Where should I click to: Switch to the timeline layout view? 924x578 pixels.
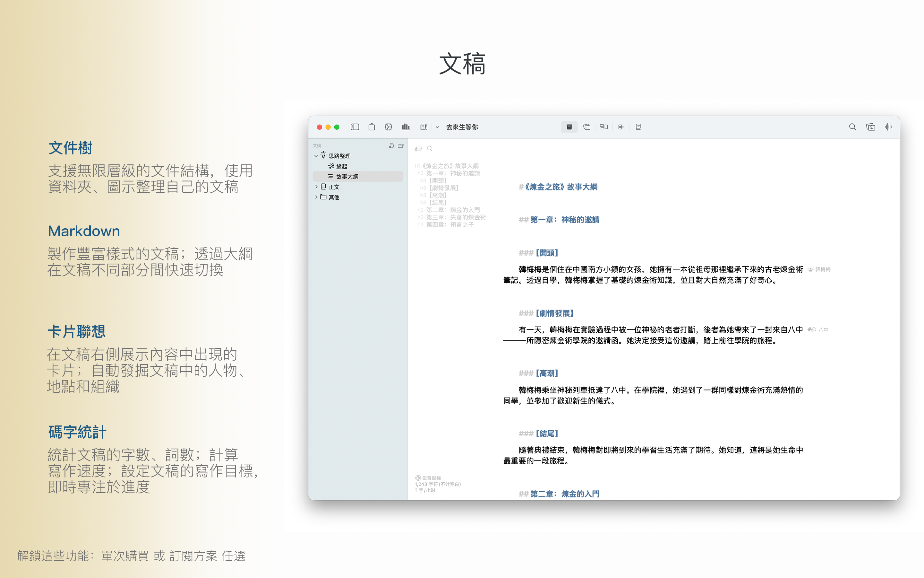point(621,127)
